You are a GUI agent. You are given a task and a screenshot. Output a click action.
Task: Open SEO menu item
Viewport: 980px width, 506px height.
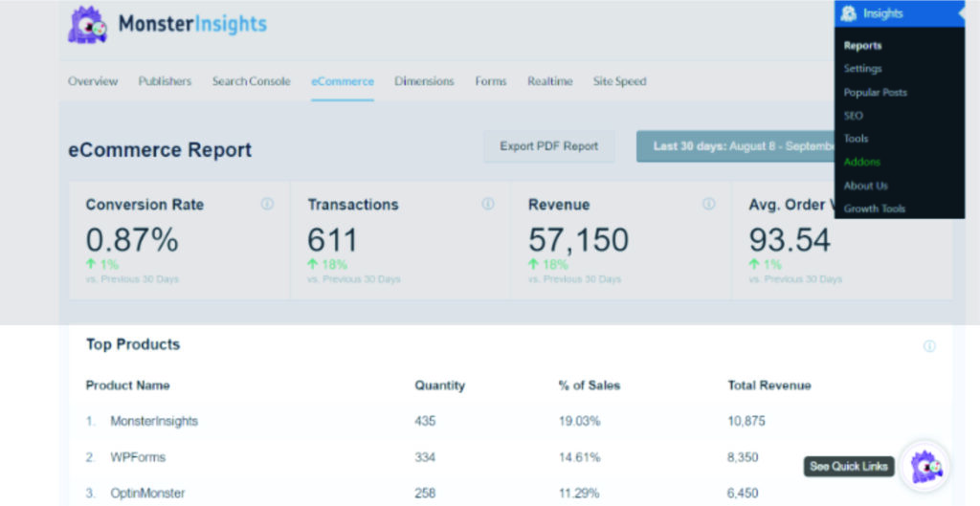tap(853, 116)
